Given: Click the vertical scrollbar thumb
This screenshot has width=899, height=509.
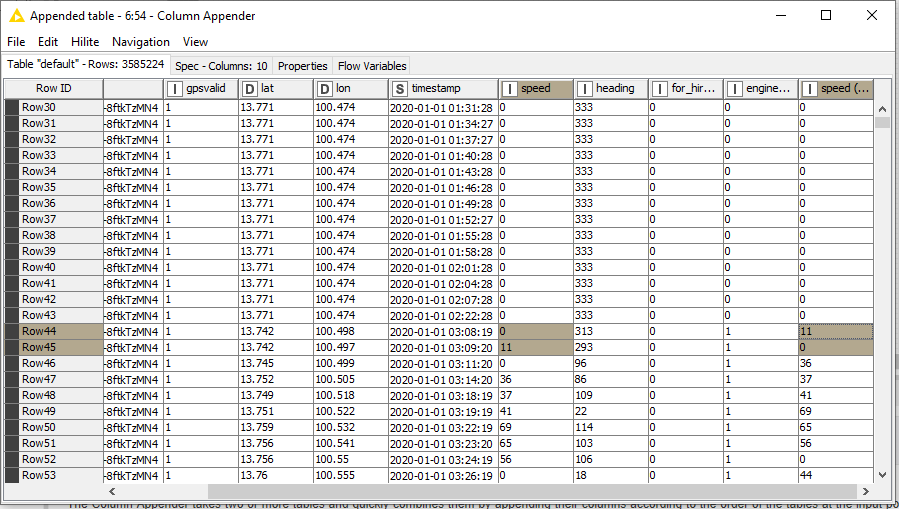Looking at the screenshot, I should pyautogui.click(x=883, y=122).
